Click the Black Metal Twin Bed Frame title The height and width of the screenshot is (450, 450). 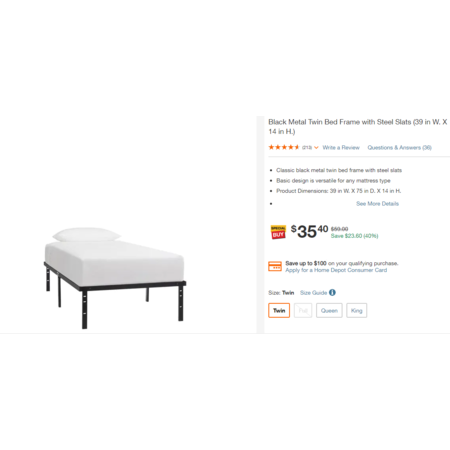click(358, 127)
